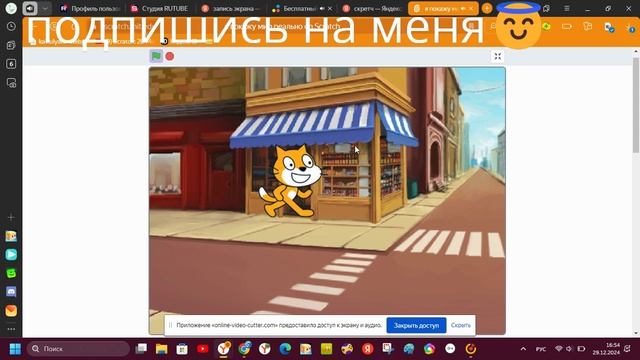Toggle the browser sound indicator button
This screenshot has height=360, width=640.
(30, 8)
